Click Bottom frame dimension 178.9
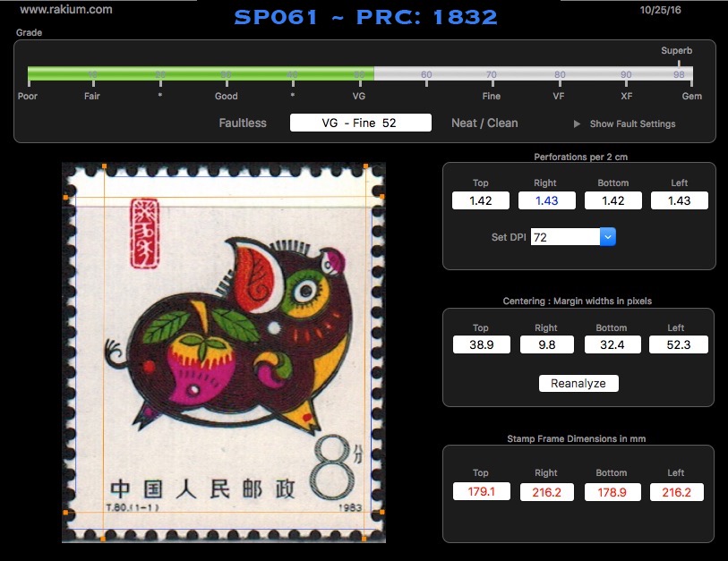Screen dimensions: 728x561 (x=612, y=492)
